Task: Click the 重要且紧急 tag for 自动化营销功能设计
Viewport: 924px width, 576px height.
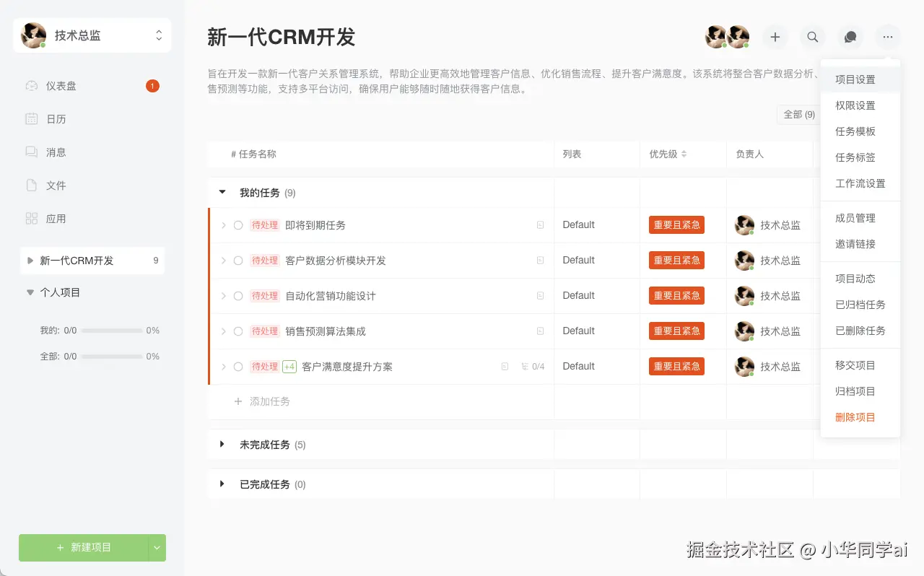Action: [x=677, y=296]
